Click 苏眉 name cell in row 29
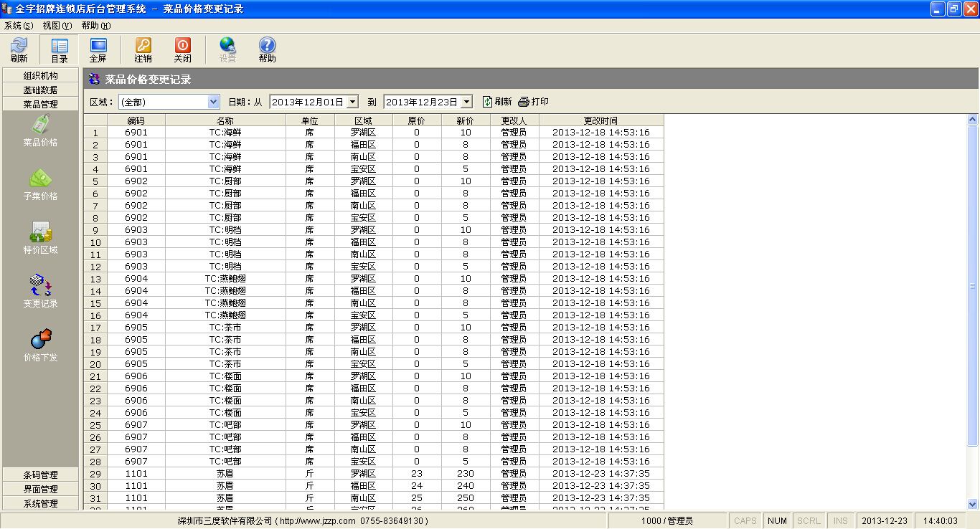980x529 pixels. click(x=225, y=474)
